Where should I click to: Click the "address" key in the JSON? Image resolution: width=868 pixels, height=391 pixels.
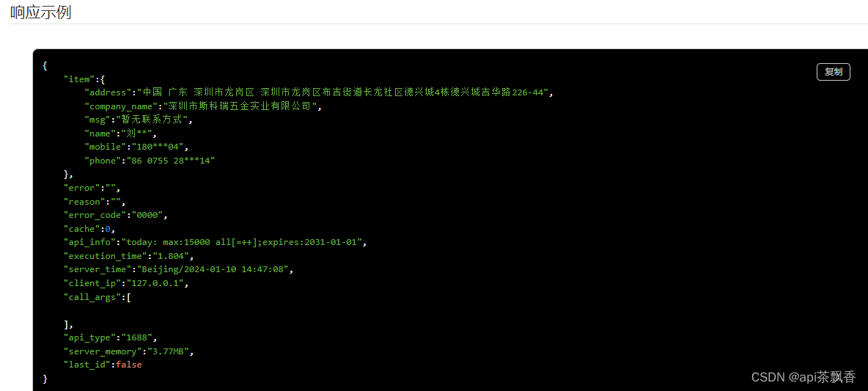point(107,92)
